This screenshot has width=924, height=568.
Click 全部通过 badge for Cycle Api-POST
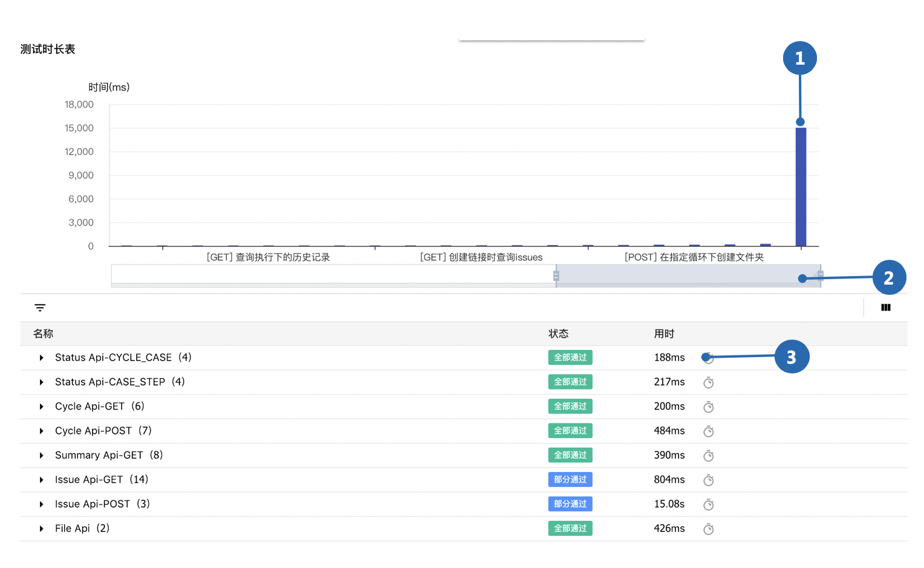[570, 431]
